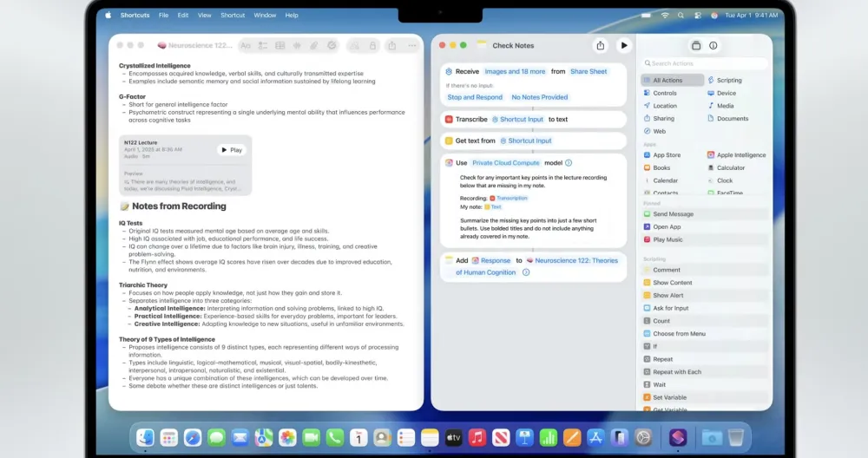This screenshot has width=868, height=458.
Task: Edit the 'No Notes Provided' response text
Action: coord(540,97)
